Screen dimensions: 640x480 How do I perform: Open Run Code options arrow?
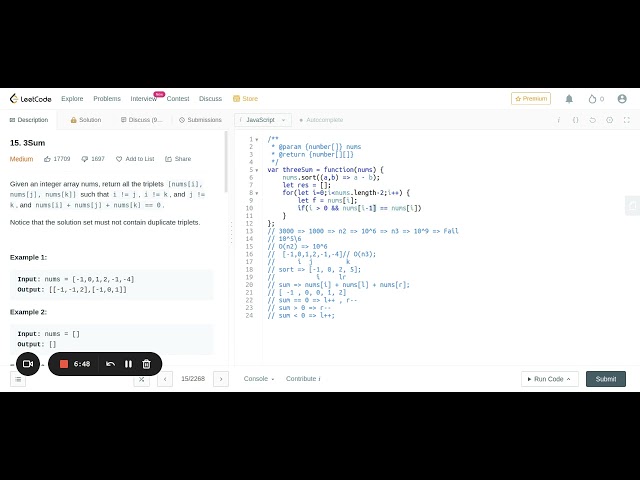pyautogui.click(x=568, y=379)
